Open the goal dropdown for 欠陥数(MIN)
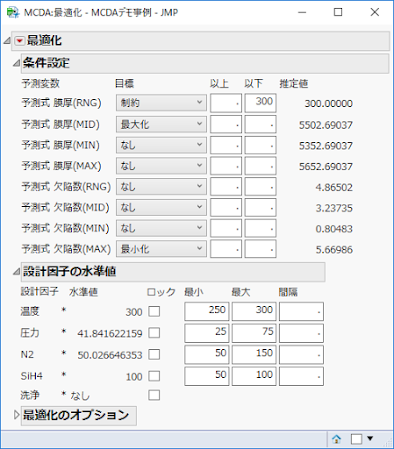Screen dimensions: 394x449 tap(161, 228)
